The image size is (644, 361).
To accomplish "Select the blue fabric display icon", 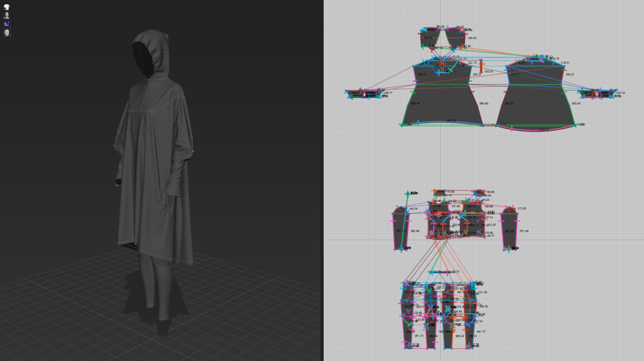I will (7, 24).
